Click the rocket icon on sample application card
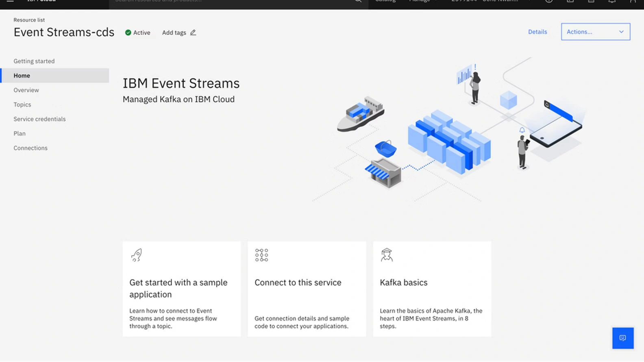644x362 pixels. [x=137, y=255]
